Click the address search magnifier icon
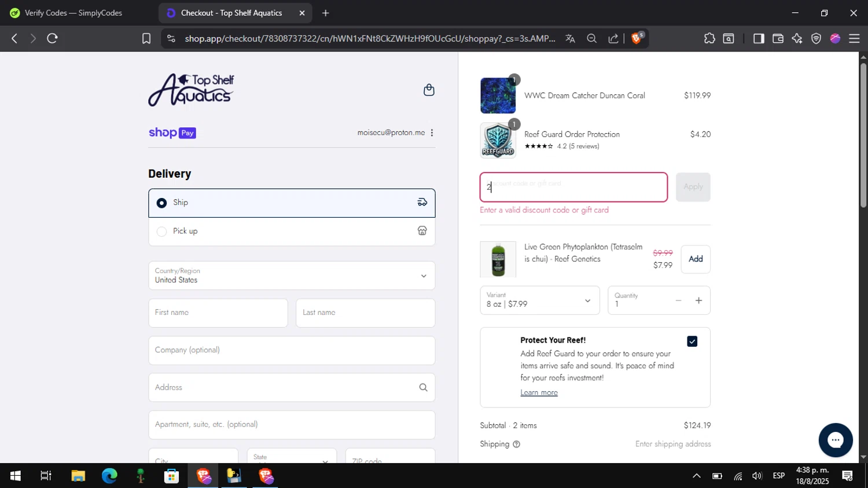Viewport: 868px width, 488px height. 423,387
